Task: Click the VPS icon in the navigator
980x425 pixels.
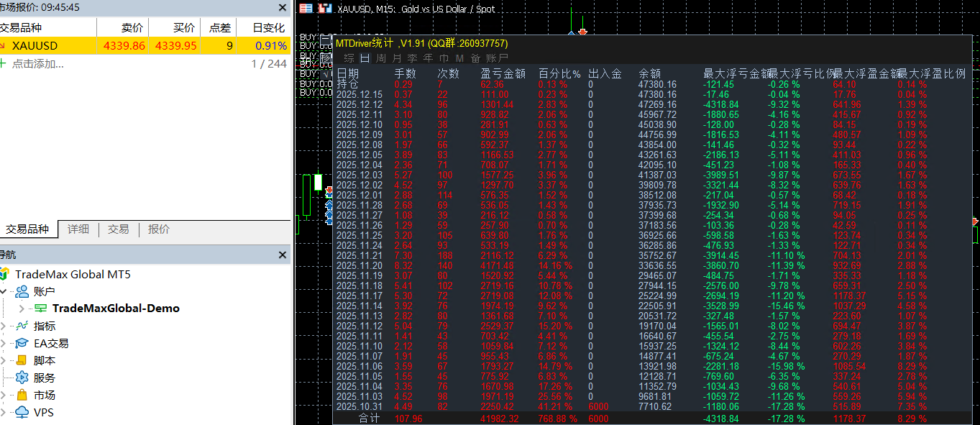Action: point(21,411)
